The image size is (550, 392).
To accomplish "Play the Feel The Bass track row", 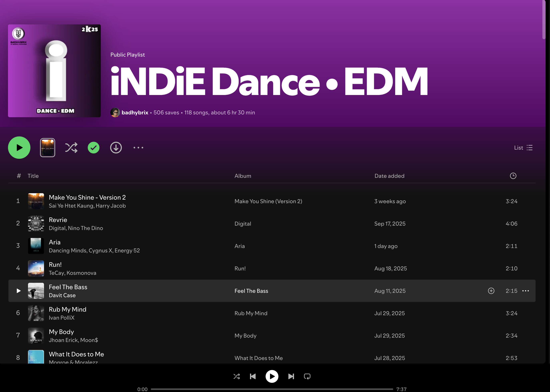I will 18,291.
